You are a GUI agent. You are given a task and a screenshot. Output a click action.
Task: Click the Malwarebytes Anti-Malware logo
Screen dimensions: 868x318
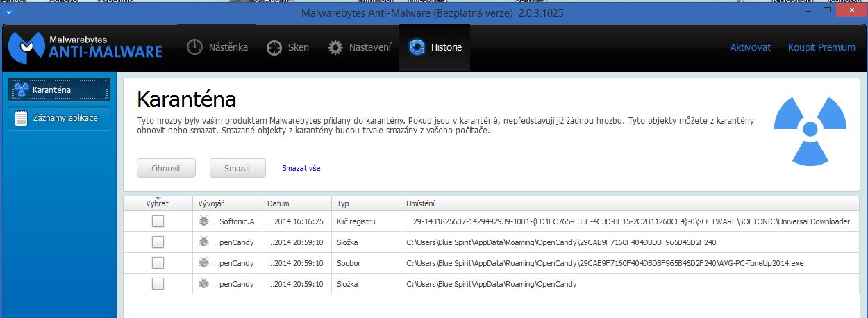pos(85,47)
